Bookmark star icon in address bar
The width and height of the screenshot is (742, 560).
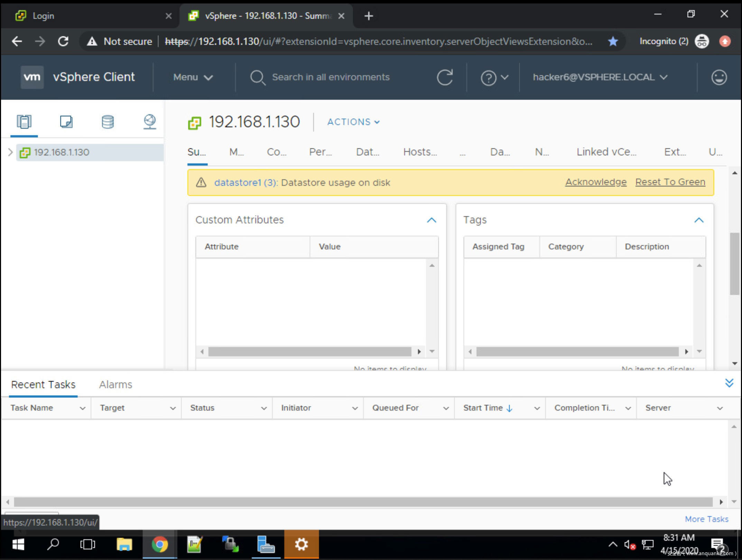[613, 42]
